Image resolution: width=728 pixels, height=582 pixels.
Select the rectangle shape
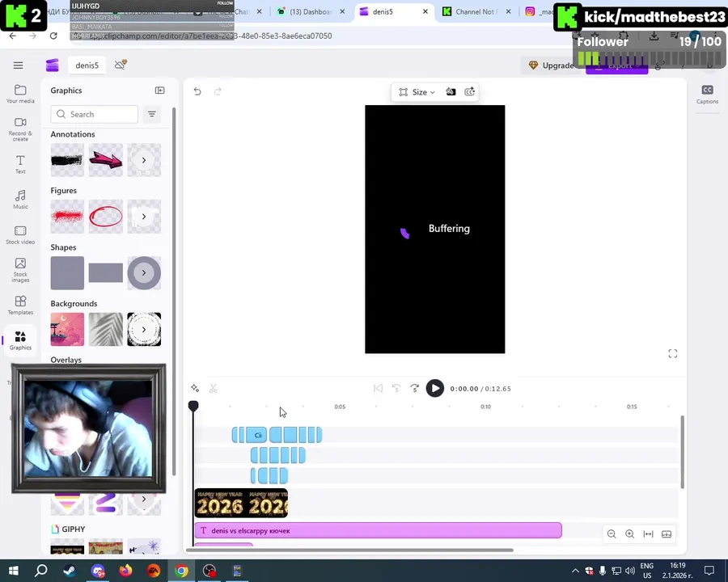pos(106,273)
